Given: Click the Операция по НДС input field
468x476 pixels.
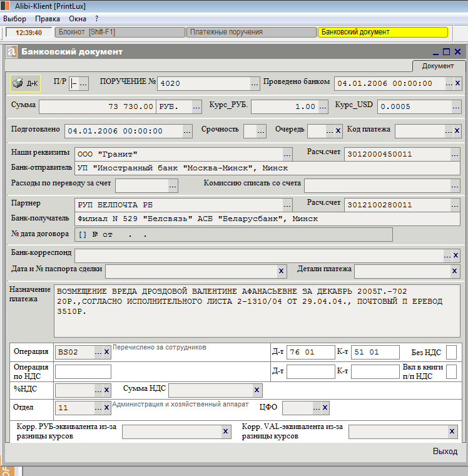Looking at the screenshot, I should pos(83,371).
